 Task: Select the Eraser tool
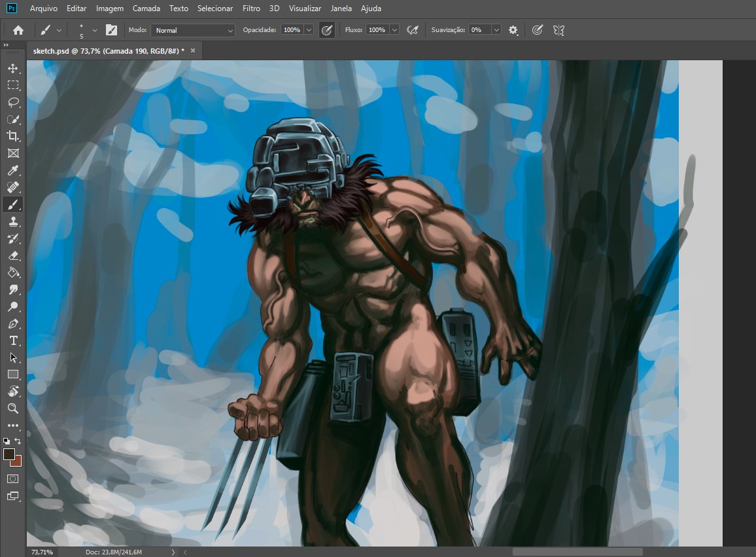pos(13,256)
